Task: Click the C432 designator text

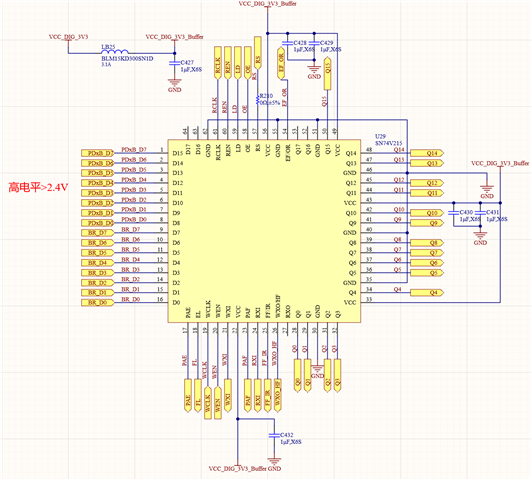Action: [287, 435]
